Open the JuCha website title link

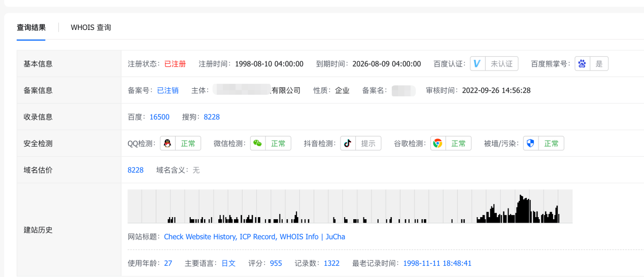pyautogui.click(x=254, y=237)
